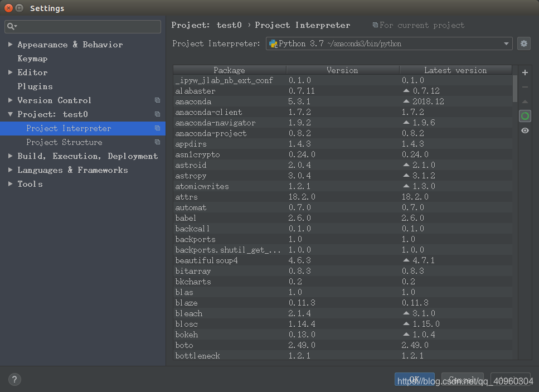
Task: Sort by the Version column header
Action: point(343,70)
